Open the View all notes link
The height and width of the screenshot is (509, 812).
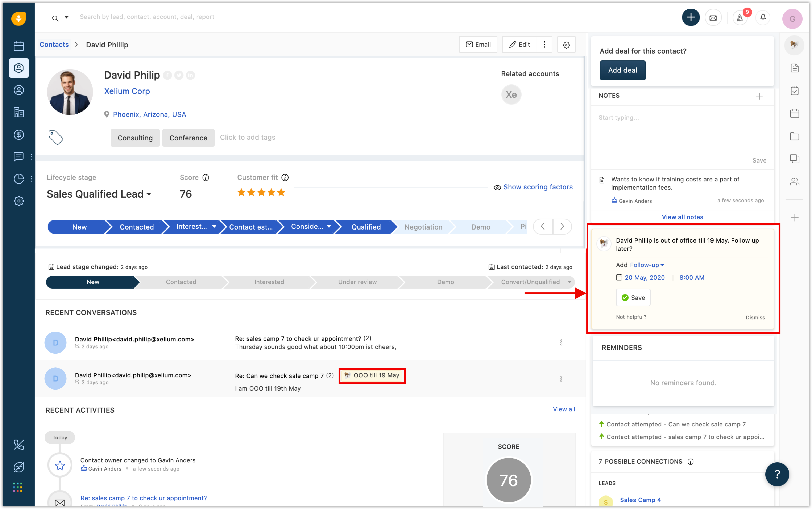(682, 217)
